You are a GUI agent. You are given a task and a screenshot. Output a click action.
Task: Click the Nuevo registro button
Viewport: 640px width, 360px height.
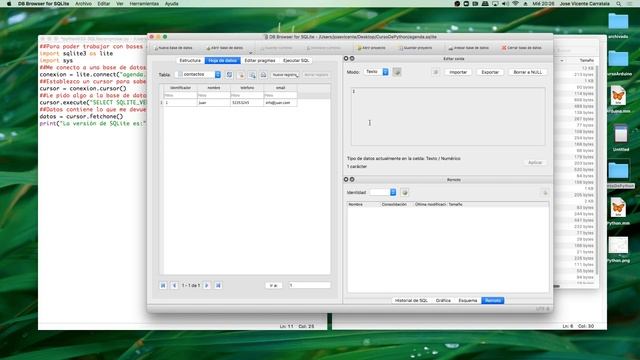tap(285, 75)
